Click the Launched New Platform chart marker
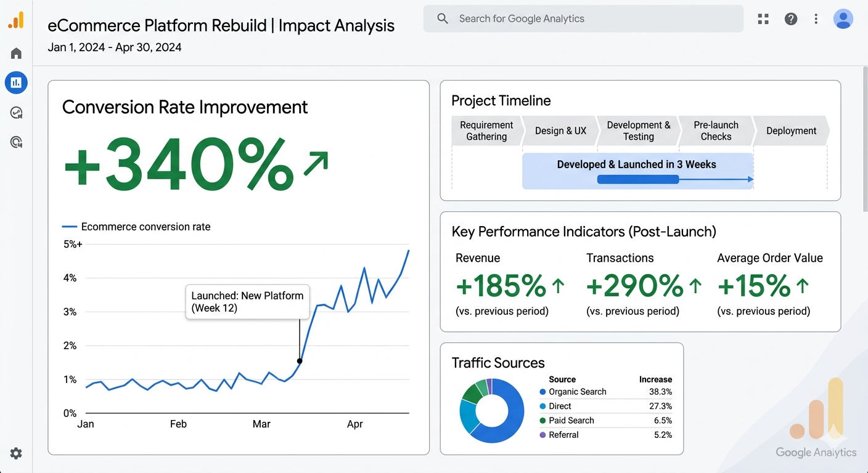Screen dimensions: 868x473 (x=300, y=361)
